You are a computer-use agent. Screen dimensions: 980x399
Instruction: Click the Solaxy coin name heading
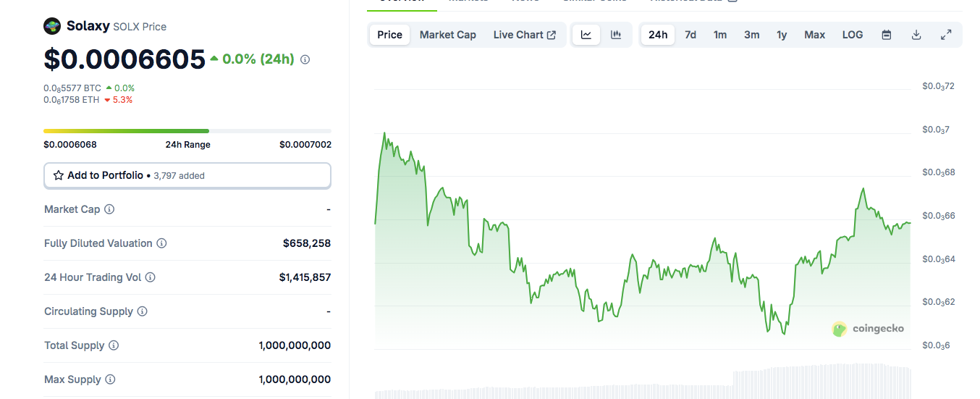click(x=88, y=26)
